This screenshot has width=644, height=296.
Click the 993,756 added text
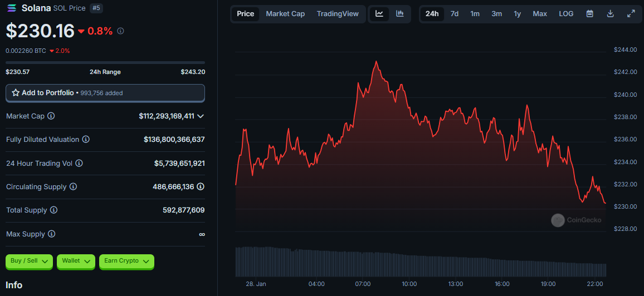pos(101,93)
